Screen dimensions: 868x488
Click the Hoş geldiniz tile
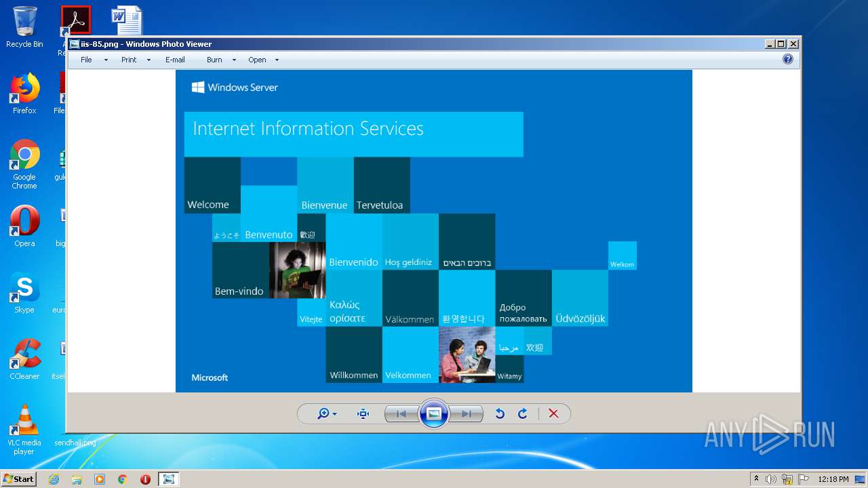pos(410,242)
